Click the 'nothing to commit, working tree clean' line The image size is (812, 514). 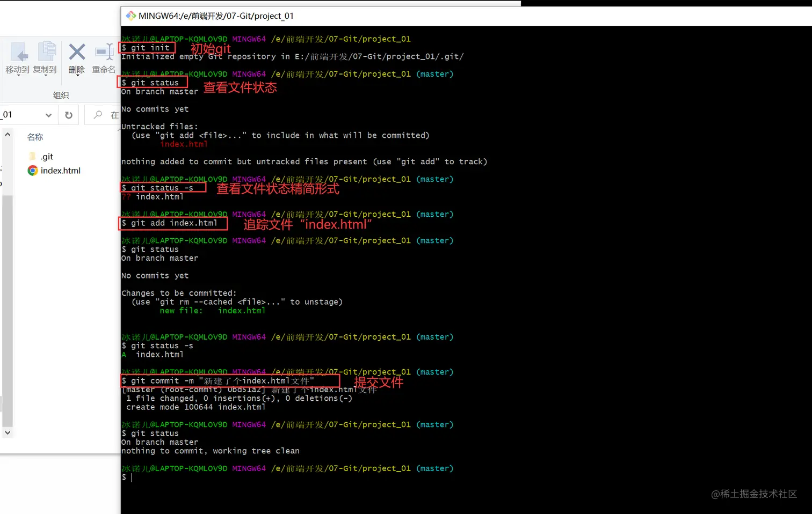[x=211, y=451]
